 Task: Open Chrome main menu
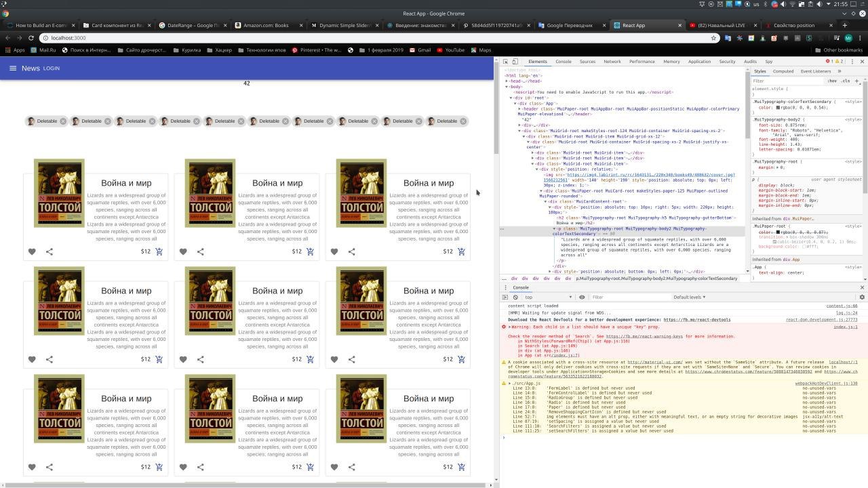[861, 38]
